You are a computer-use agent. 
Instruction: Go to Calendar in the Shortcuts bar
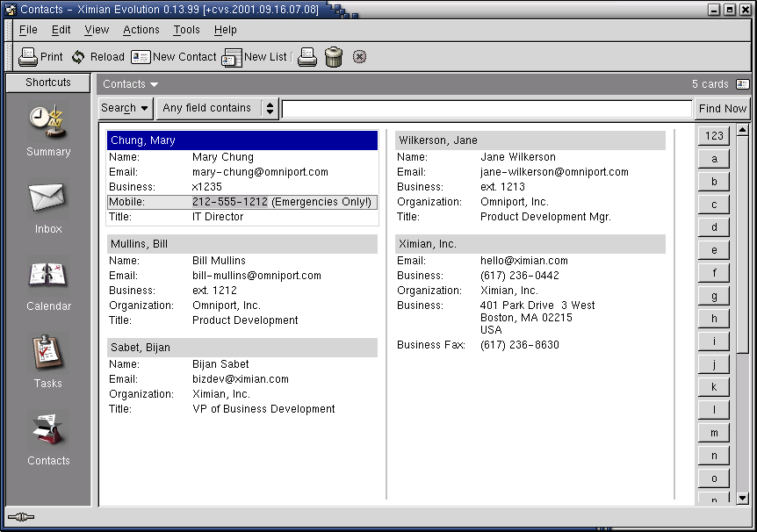pyautogui.click(x=47, y=276)
